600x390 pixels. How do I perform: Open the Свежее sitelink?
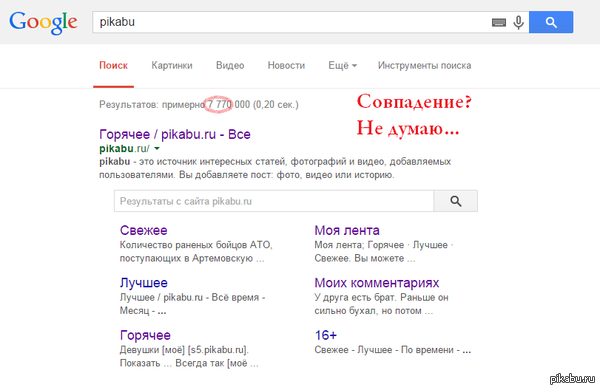[x=143, y=230]
